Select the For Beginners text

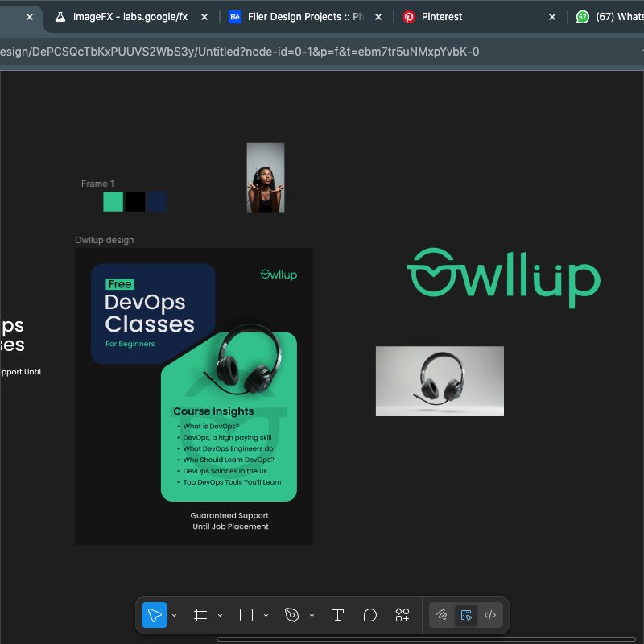130,344
